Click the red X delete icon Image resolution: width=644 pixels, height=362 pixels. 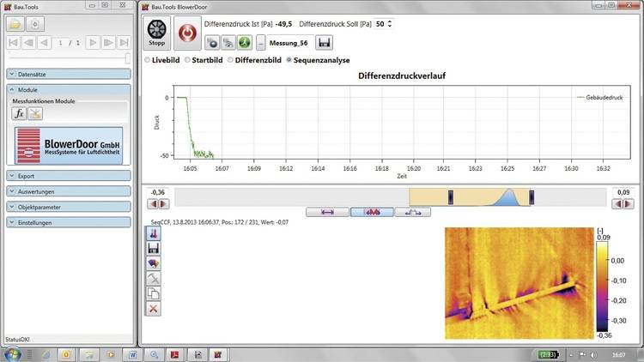tap(154, 307)
